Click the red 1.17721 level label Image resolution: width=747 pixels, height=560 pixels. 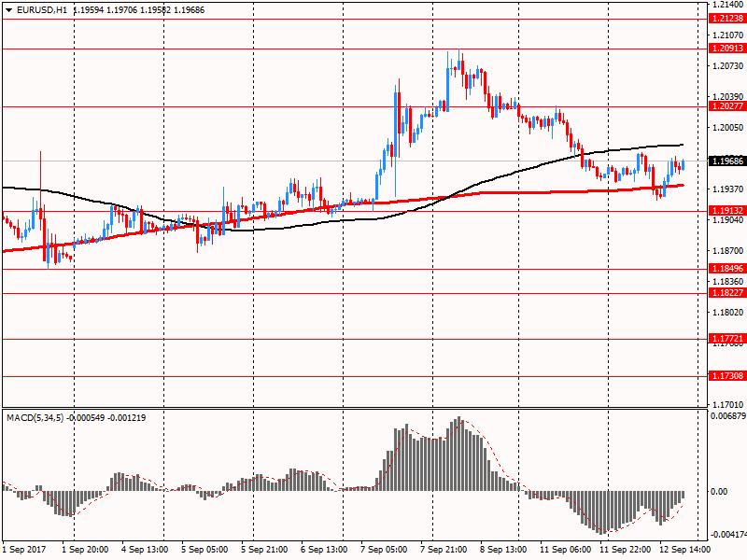coord(727,339)
